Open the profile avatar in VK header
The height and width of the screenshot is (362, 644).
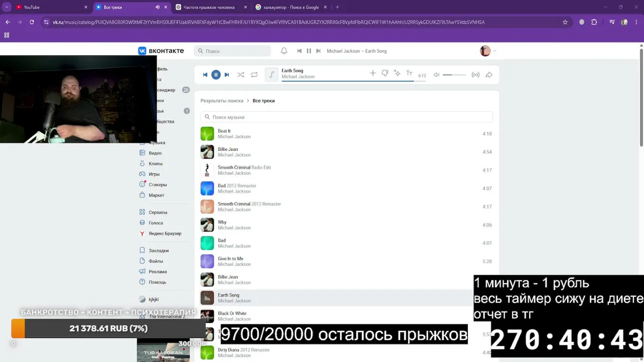point(485,51)
